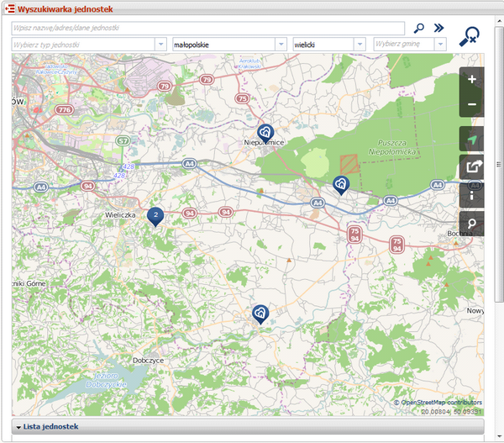
Task: Click the search magnifier icon
Action: [x=419, y=28]
